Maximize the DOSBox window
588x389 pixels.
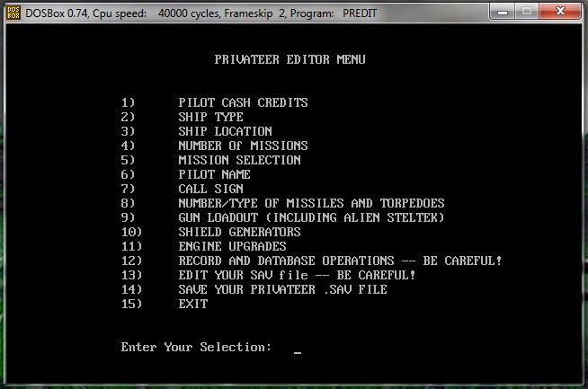[x=527, y=12]
